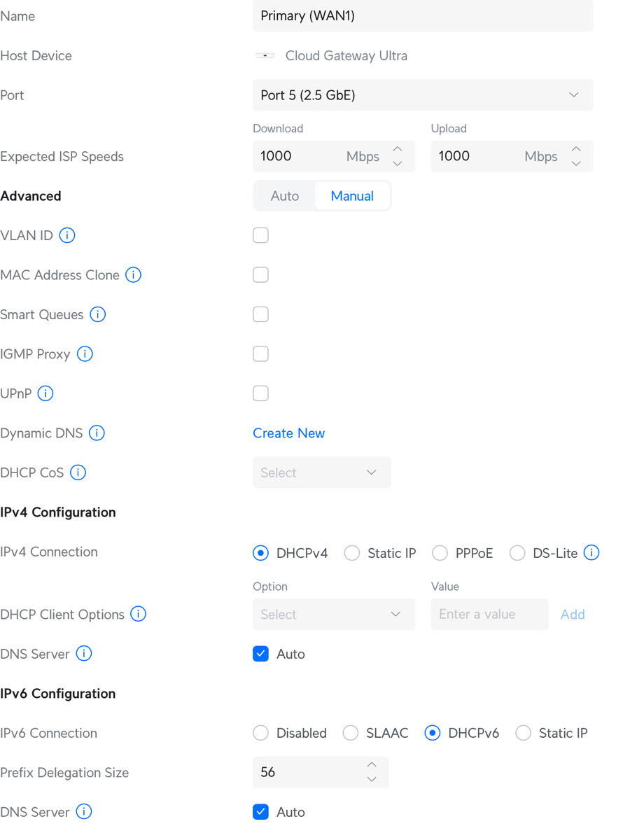Enable the Smart Queues checkbox
The height and width of the screenshot is (840, 630).
pos(261,315)
